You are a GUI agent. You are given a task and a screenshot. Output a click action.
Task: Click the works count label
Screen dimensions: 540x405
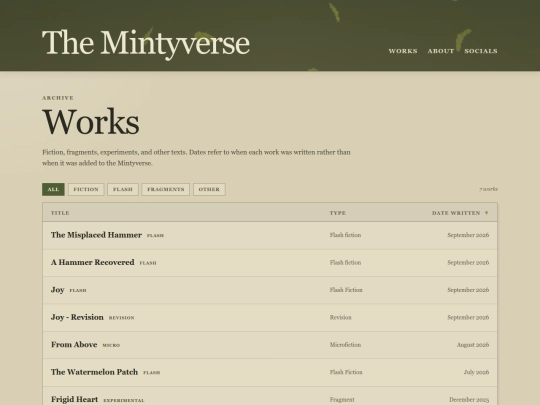(x=488, y=189)
